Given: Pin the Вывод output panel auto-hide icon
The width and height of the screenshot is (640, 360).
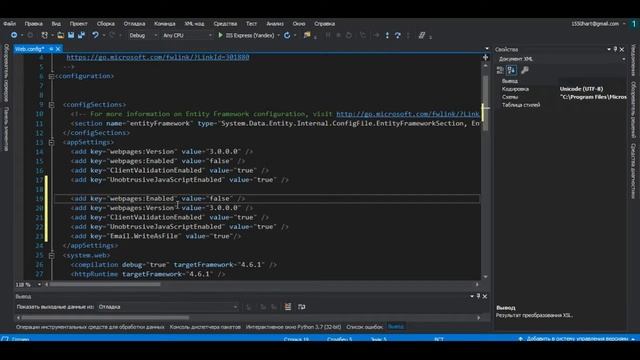Looking at the screenshot, I should [478, 296].
